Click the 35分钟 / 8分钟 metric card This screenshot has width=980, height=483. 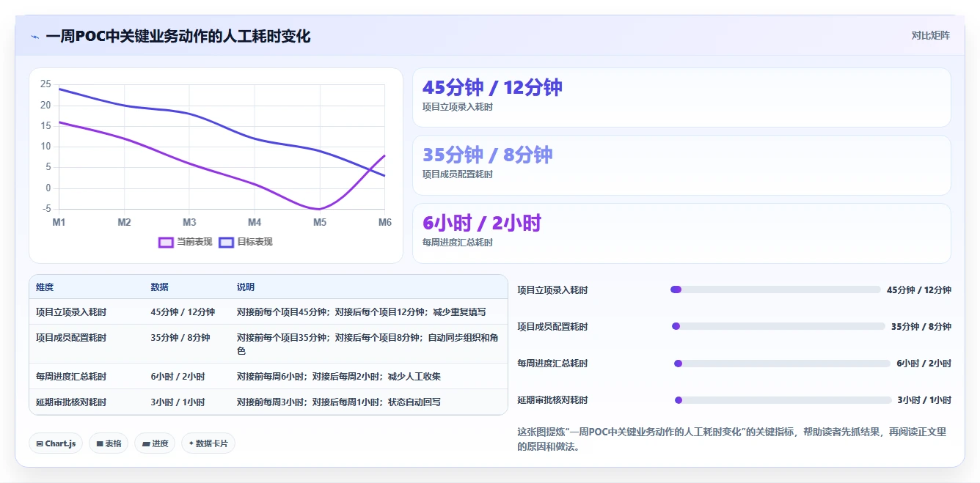coord(681,165)
